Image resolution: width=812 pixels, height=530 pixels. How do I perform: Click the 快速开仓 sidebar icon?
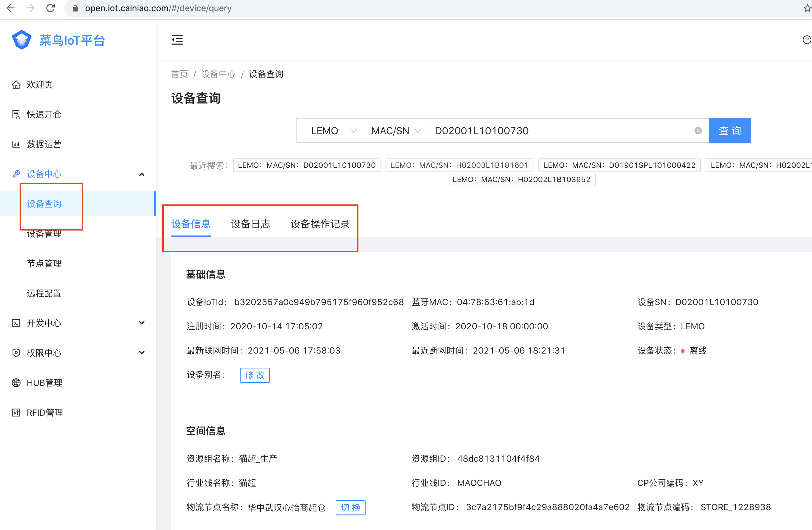point(16,114)
